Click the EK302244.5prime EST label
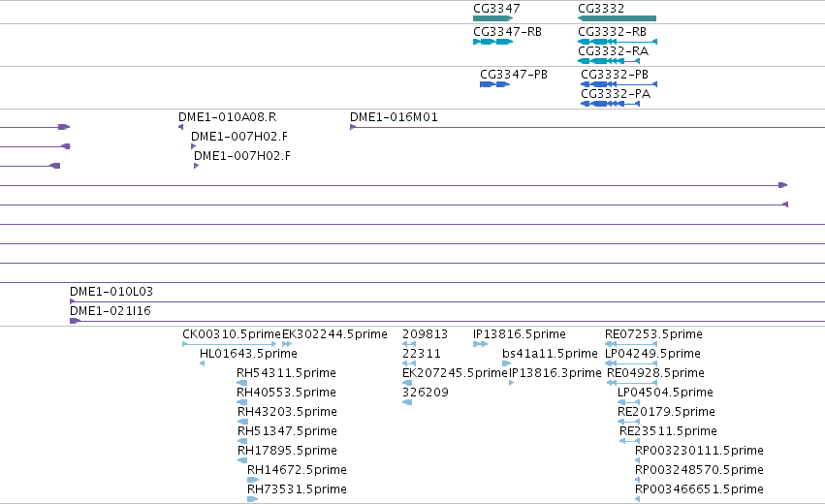825x504 pixels. [x=334, y=334]
